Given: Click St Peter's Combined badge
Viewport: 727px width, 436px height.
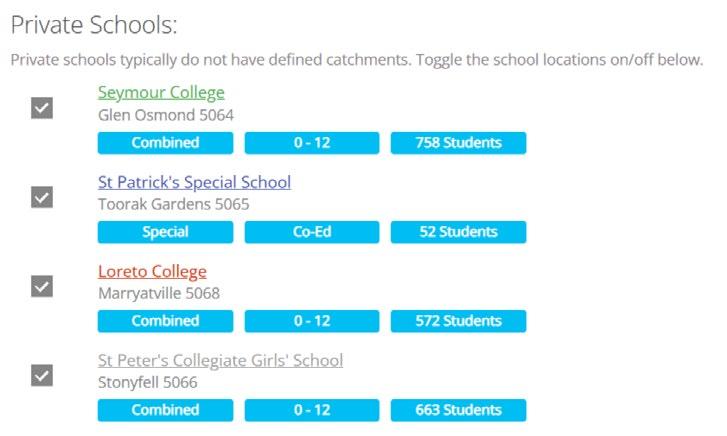Looking at the screenshot, I should 165,410.
